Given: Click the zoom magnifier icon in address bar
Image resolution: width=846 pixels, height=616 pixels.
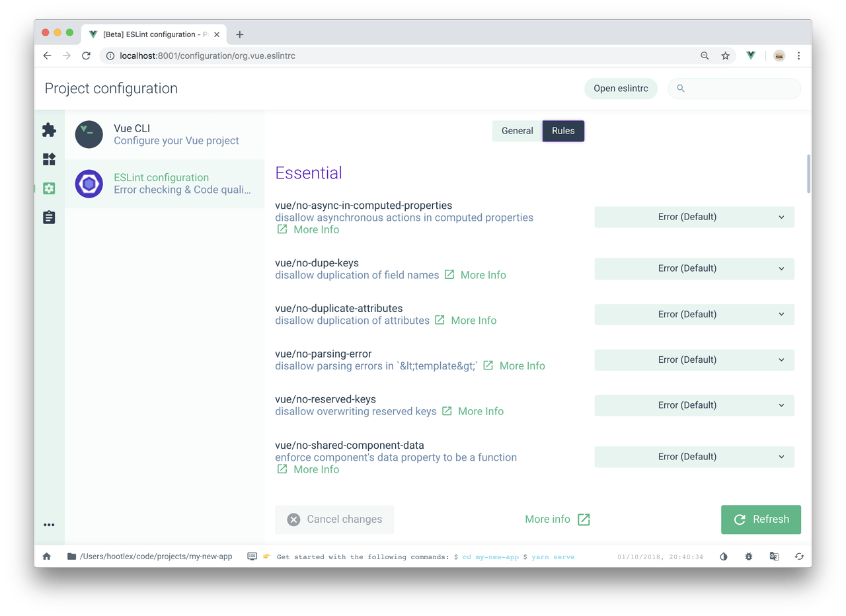Looking at the screenshot, I should 705,56.
